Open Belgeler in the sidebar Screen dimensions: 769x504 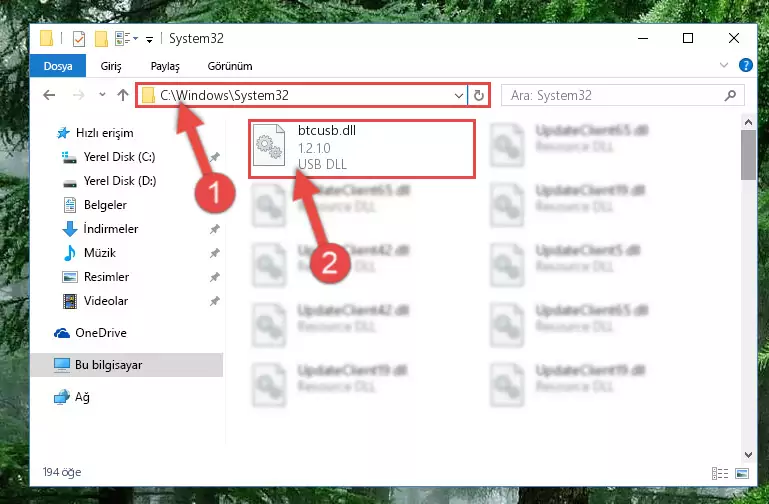(105, 205)
